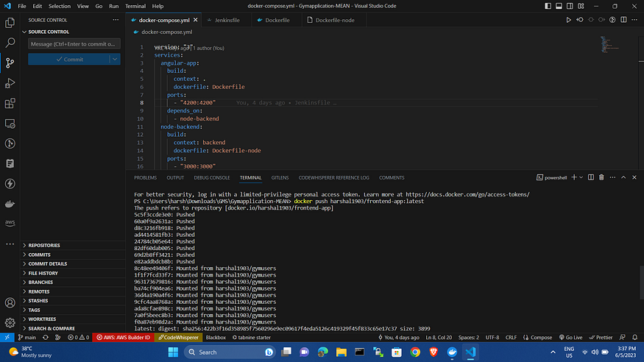
Task: Open Google Chrome from taskbar
Action: 415,352
